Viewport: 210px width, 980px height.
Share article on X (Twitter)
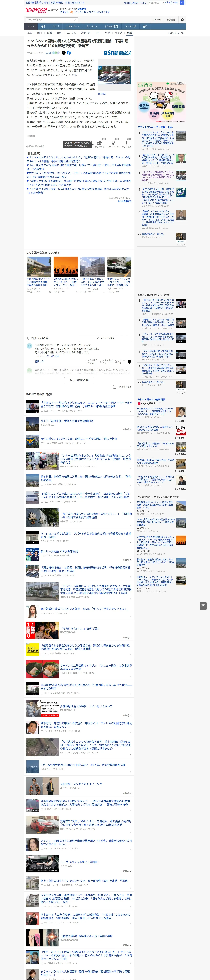pyautogui.click(x=64, y=53)
